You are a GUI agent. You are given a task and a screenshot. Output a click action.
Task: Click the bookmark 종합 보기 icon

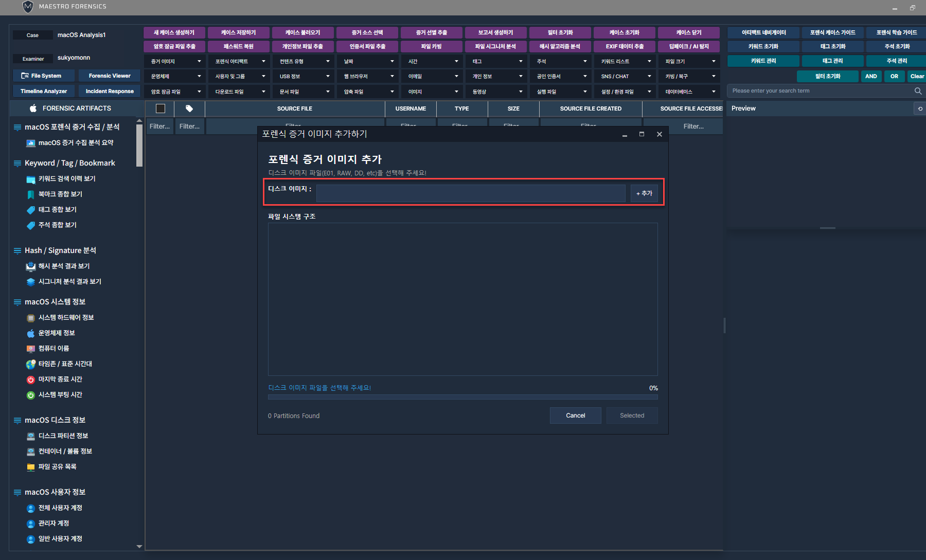tap(30, 194)
